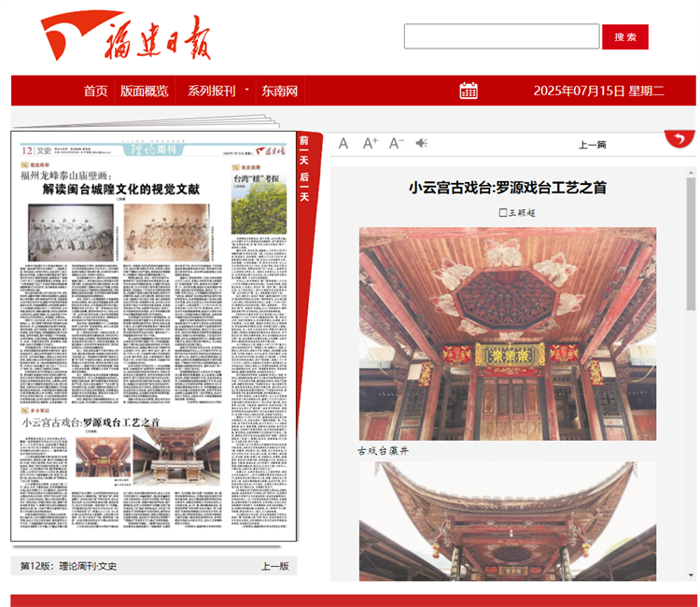
Task: Click into the search text field
Action: point(501,36)
